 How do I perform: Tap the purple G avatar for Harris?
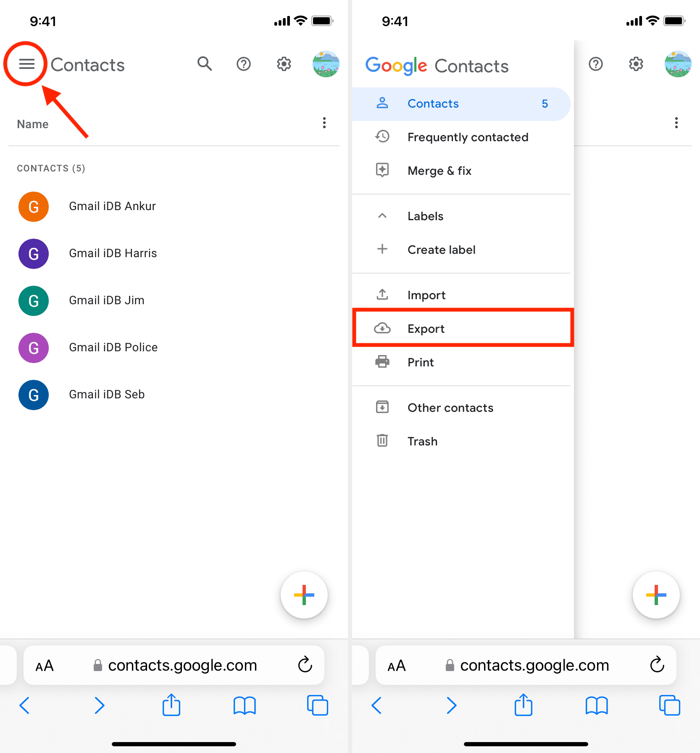tap(34, 254)
